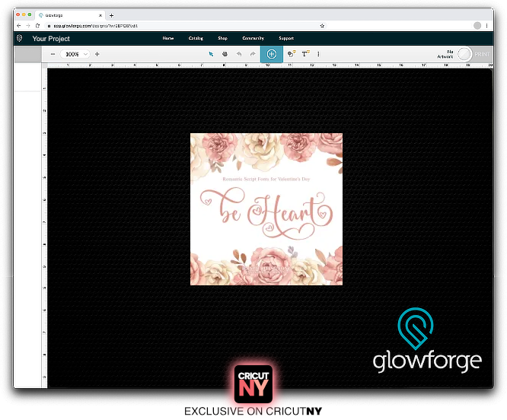Screen dimensions: 507x420
Task: Open the toolbar more options menu
Action: pos(318,54)
